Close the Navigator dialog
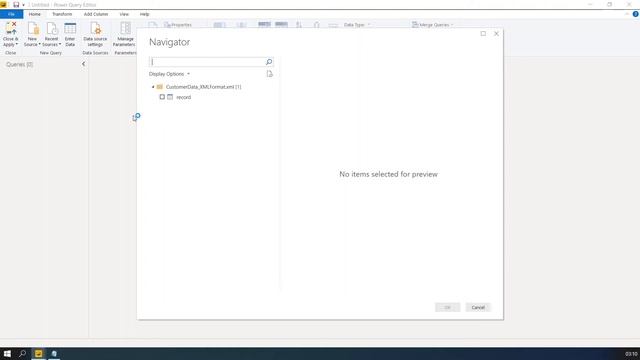Image resolution: width=640 pixels, height=360 pixels. point(496,34)
